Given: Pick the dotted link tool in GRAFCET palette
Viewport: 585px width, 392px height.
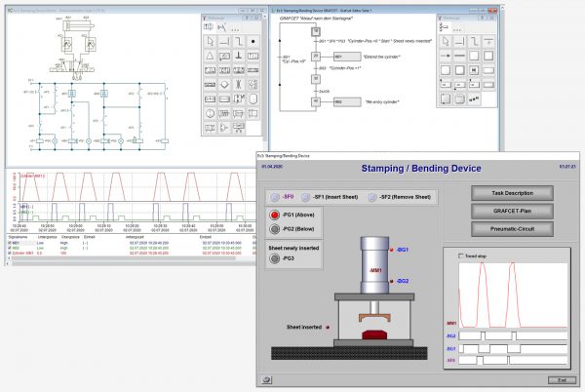Looking at the screenshot, I should tap(474, 99).
